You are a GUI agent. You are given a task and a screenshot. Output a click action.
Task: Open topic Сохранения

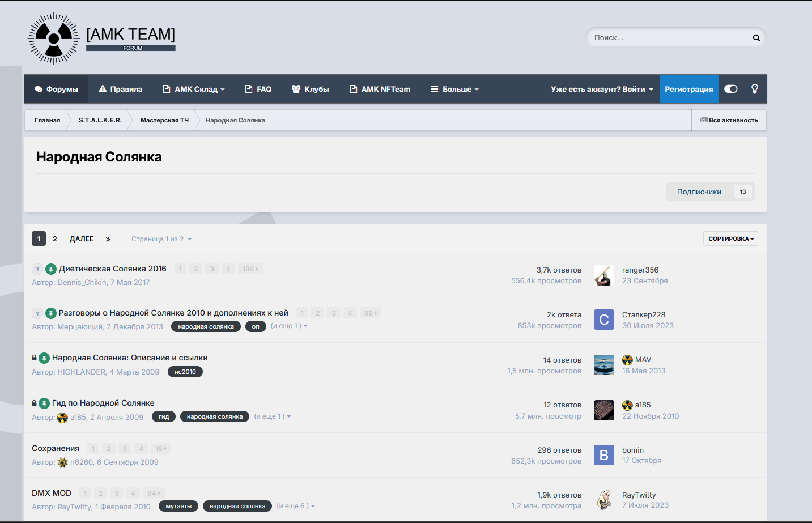[x=56, y=448]
